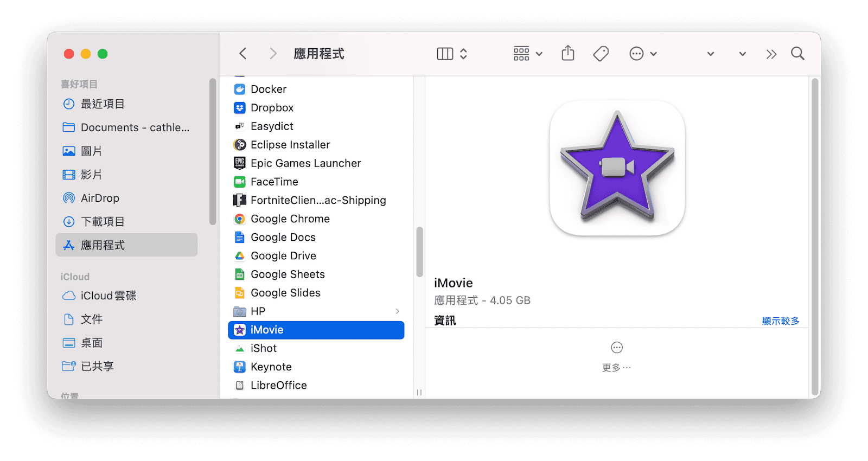The image size is (868, 461).
Task: Click the AirDrop sidebar icon
Action: click(69, 198)
